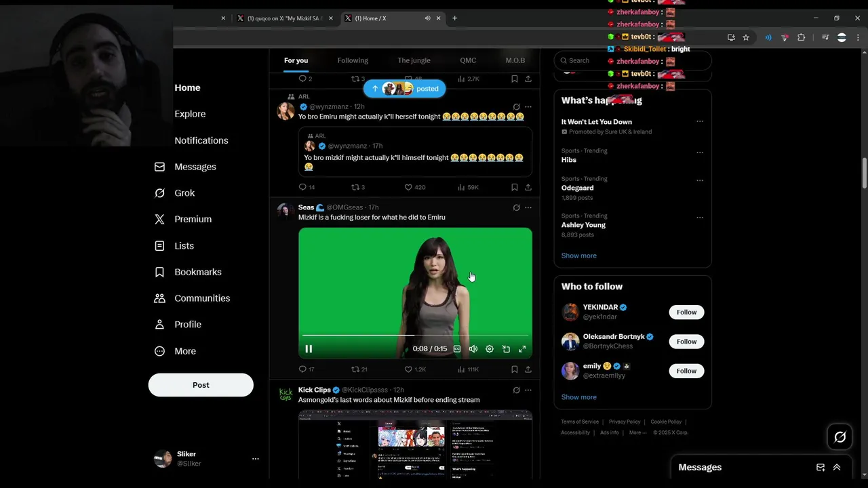View analytics of Seas post 111K
The width and height of the screenshot is (868, 488).
(468, 369)
